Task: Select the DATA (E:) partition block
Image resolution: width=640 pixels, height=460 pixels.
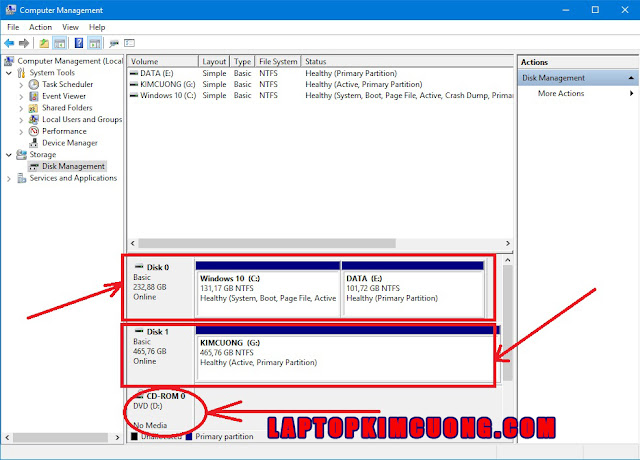Action: pos(413,289)
